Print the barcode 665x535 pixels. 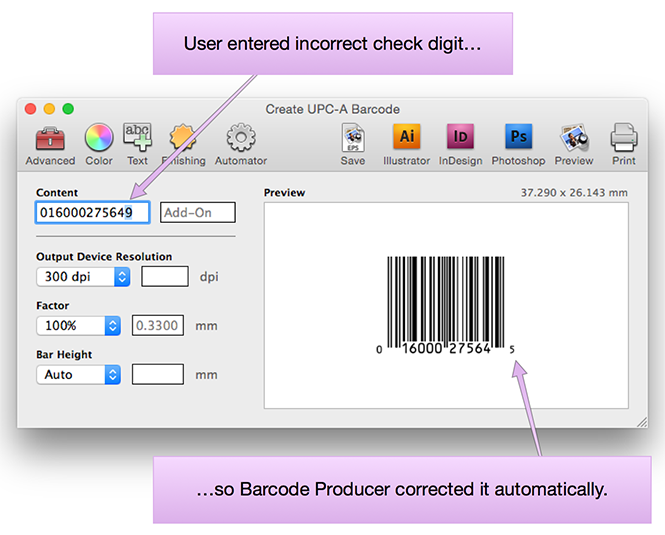click(624, 142)
